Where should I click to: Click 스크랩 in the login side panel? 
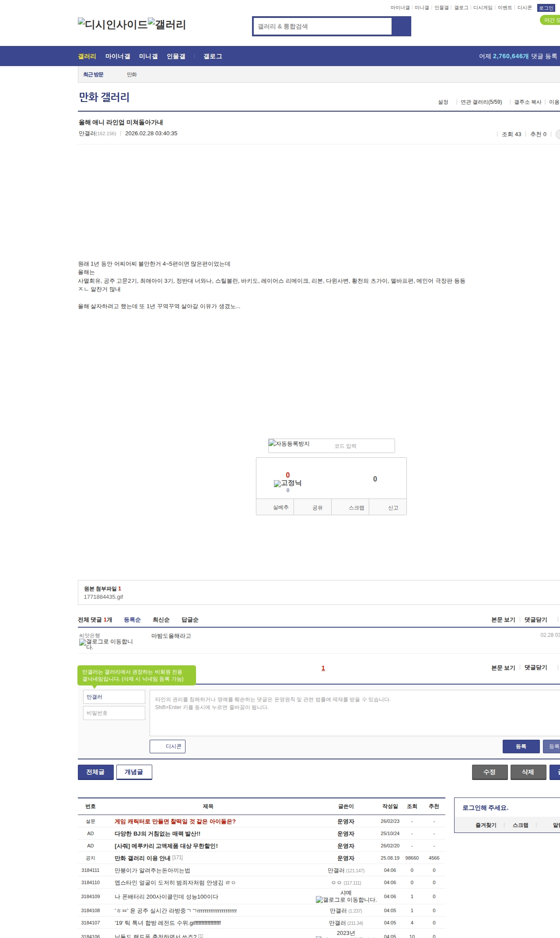point(520,825)
